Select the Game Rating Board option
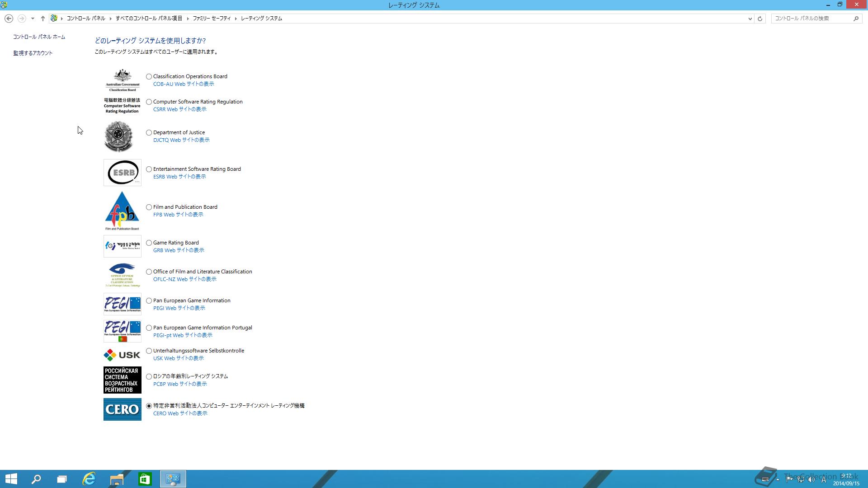868x488 pixels. pyautogui.click(x=149, y=243)
